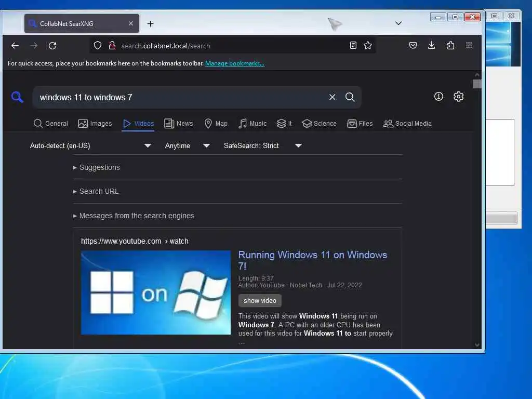Expand the Suggestions section
The width and height of the screenshot is (532, 399).
click(x=97, y=167)
